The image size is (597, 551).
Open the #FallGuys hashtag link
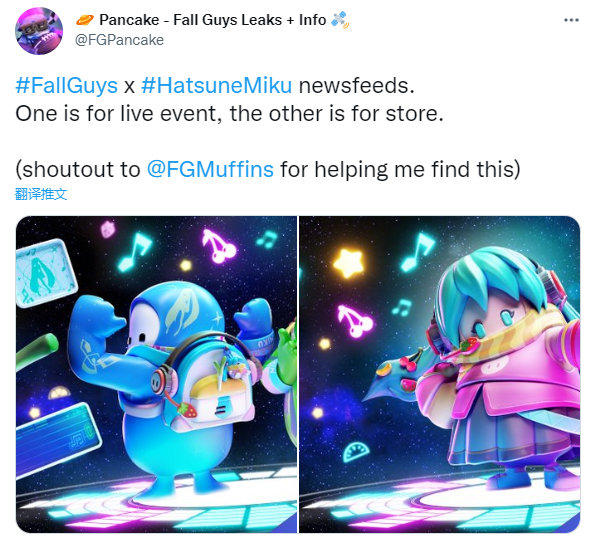67,85
